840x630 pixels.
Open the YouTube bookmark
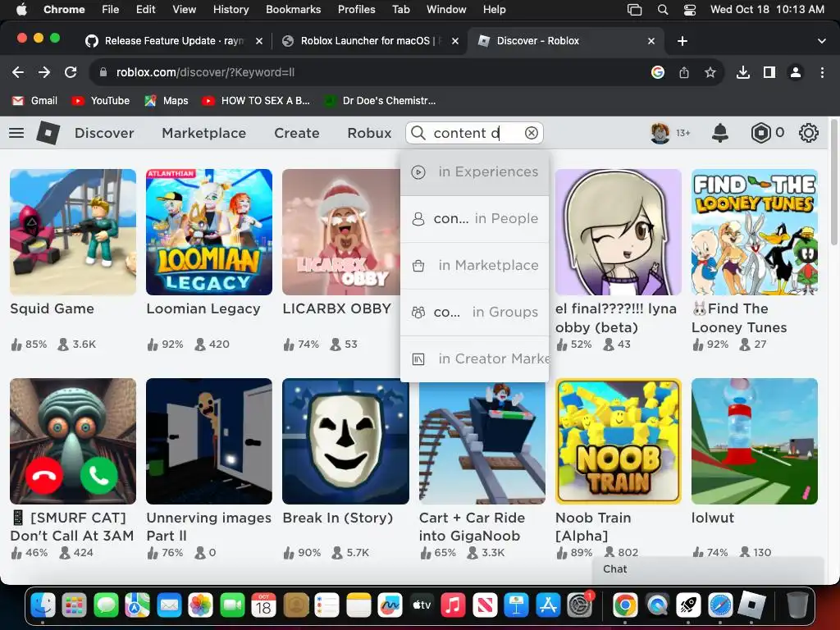pyautogui.click(x=101, y=101)
